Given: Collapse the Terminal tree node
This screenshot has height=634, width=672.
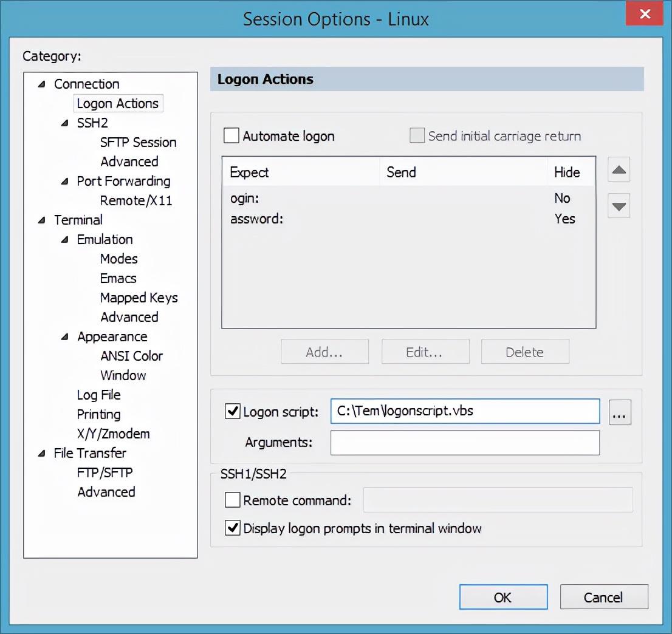Looking at the screenshot, I should point(41,220).
